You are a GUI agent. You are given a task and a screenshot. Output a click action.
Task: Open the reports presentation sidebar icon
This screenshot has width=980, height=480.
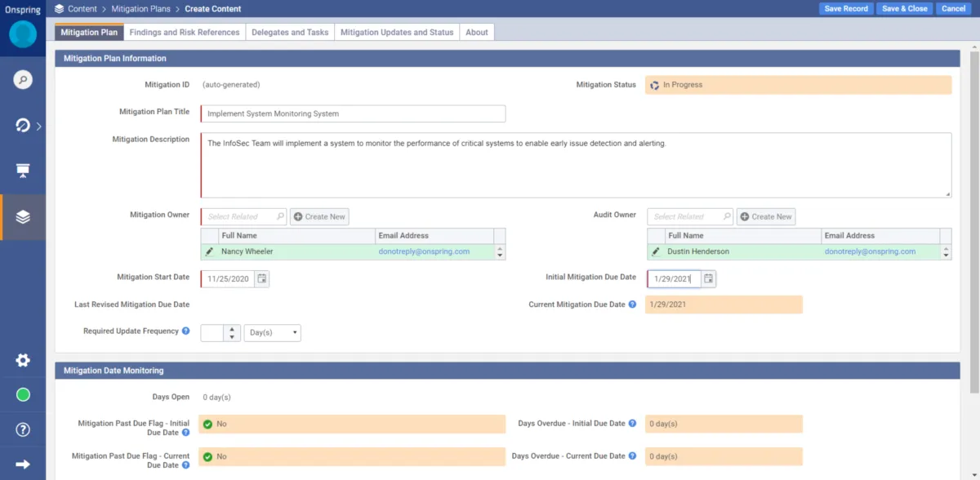click(23, 171)
